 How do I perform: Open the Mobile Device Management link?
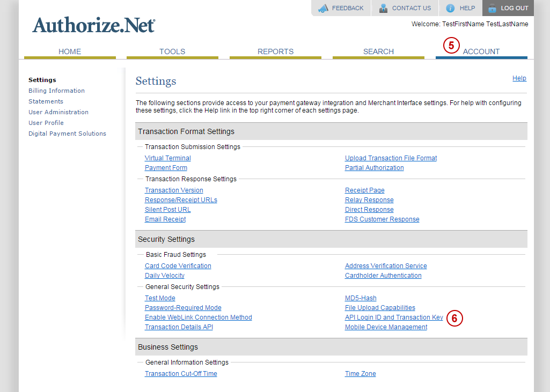[386, 327]
